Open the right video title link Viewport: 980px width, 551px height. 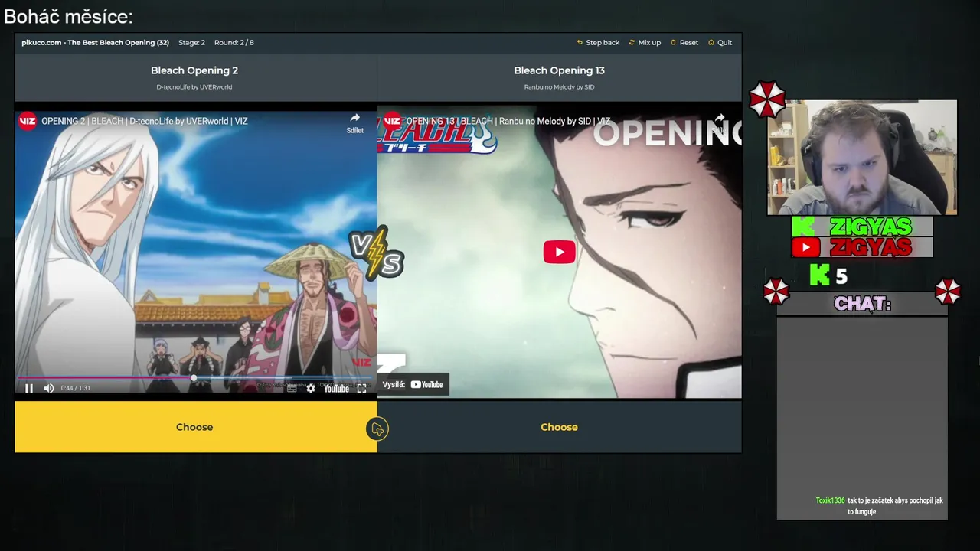508,121
